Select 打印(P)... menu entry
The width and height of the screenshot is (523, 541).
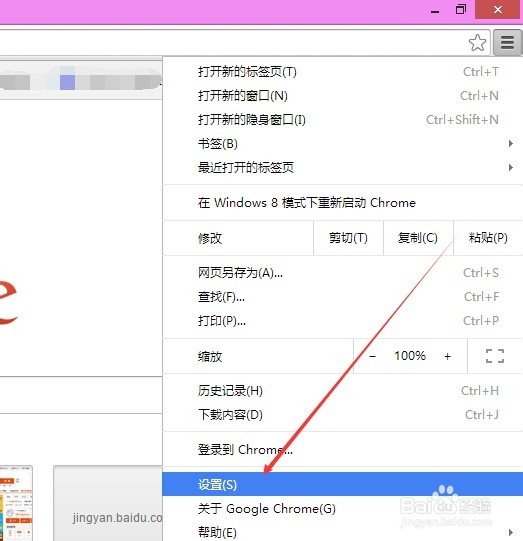(343, 321)
